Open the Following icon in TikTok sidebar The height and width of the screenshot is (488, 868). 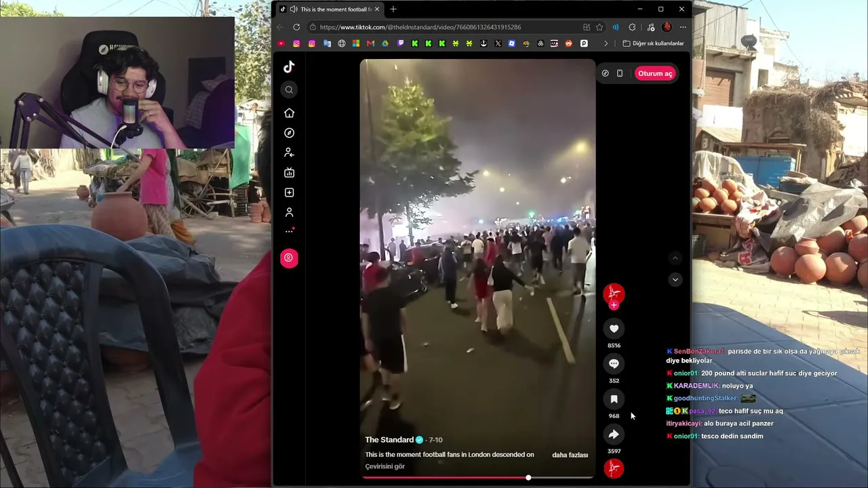coord(289,152)
